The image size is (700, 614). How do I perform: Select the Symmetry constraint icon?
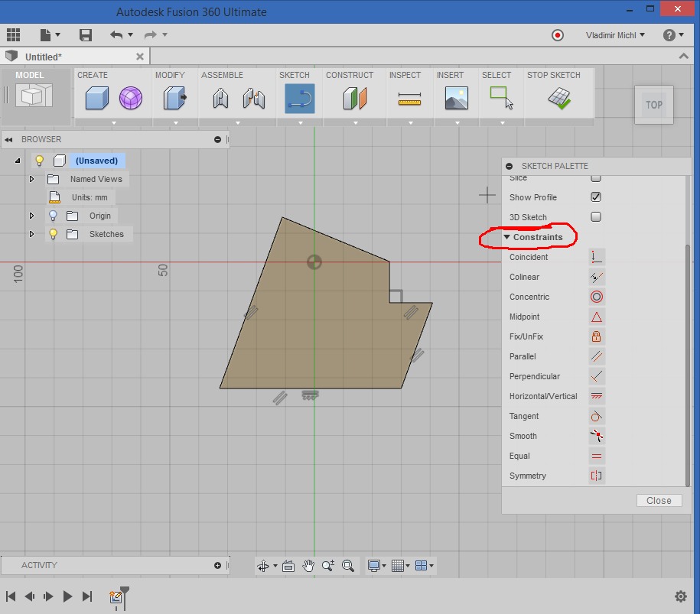click(x=597, y=476)
